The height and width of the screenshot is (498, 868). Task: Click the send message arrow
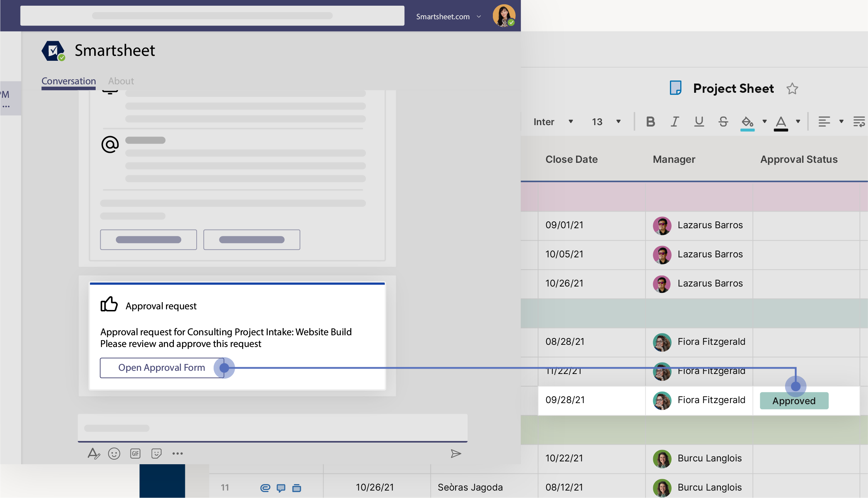click(x=456, y=454)
